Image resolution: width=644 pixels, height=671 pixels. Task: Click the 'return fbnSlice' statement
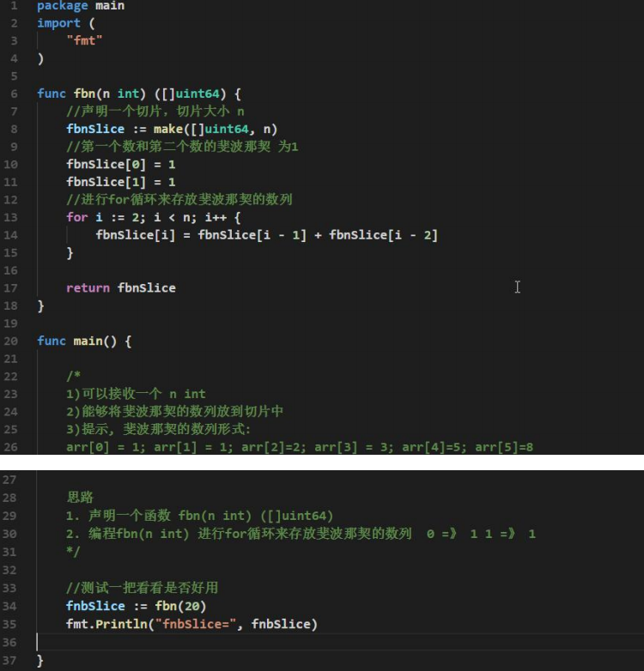(x=121, y=288)
